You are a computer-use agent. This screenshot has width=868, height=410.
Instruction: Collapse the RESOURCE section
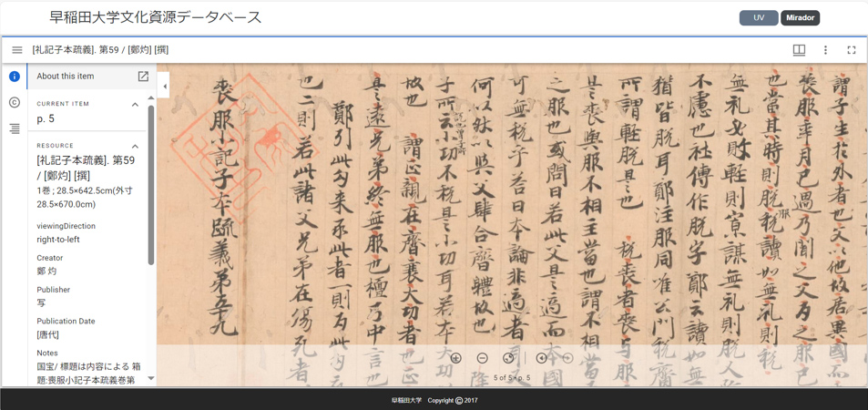135,147
